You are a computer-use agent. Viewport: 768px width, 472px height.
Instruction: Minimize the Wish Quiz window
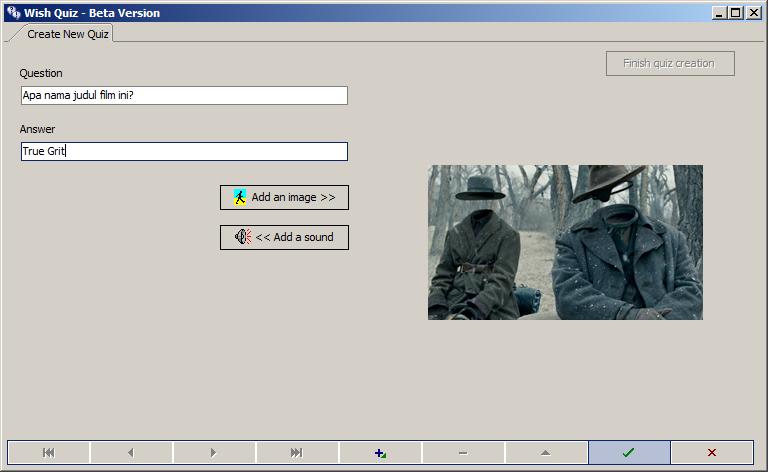[x=720, y=13]
